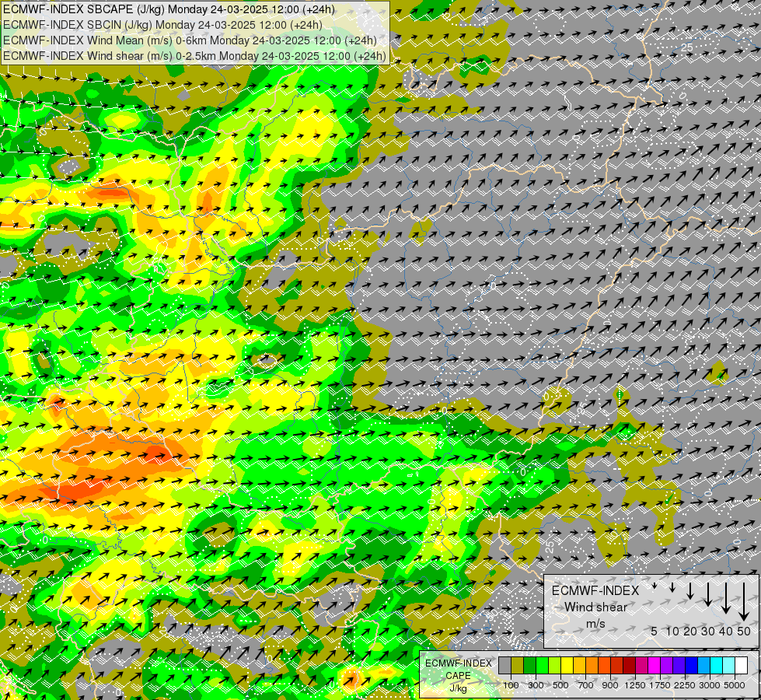Click the ECMWF-INDEX Wind shear legend heading
The height and width of the screenshot is (700, 761).
point(595,599)
